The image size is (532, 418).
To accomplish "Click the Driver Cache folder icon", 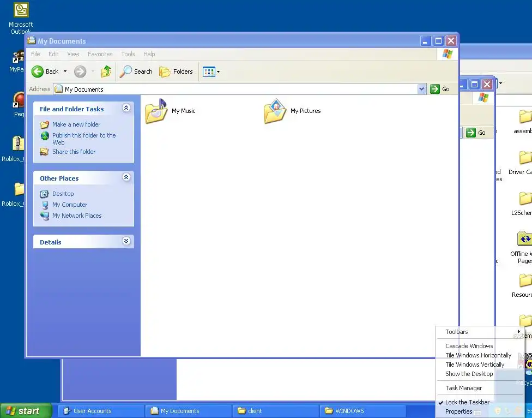I will pyautogui.click(x=525, y=158).
